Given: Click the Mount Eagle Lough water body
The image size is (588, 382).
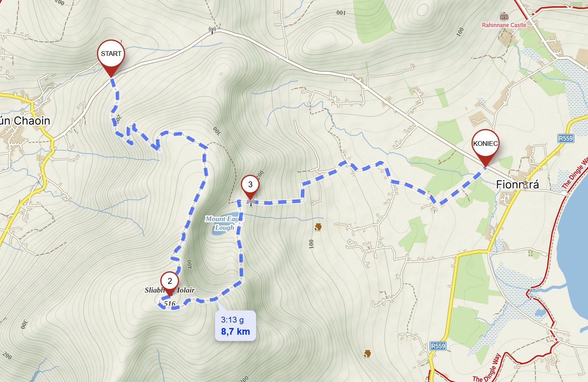Looking at the screenshot, I should coord(218,231).
